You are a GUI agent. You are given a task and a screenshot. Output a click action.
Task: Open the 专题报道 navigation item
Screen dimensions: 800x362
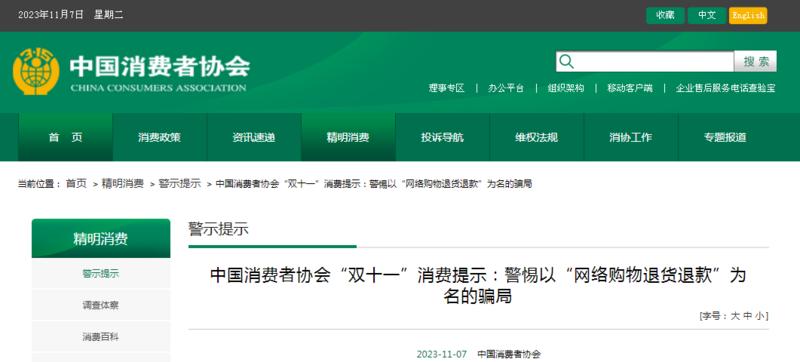[x=725, y=137]
